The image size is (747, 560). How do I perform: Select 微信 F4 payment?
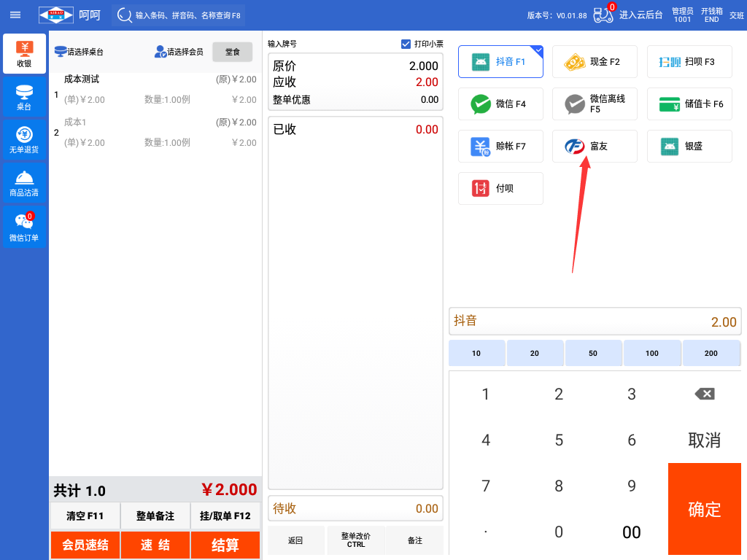click(500, 104)
